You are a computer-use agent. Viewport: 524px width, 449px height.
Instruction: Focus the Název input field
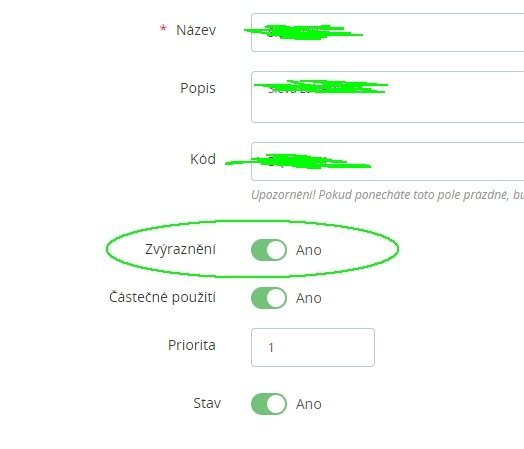click(x=388, y=32)
